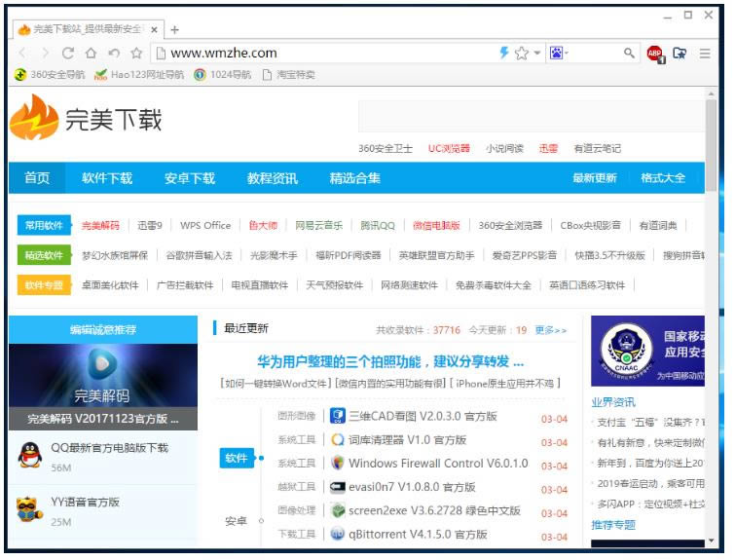Click the QQ penguin icon
Viewport: 735px width, 560px height.
(x=29, y=455)
